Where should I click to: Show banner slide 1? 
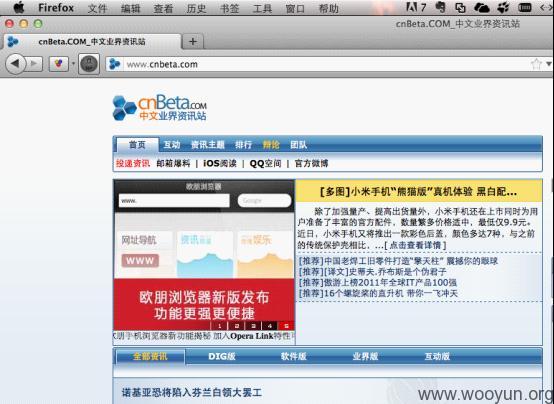pyautogui.click(x=220, y=326)
